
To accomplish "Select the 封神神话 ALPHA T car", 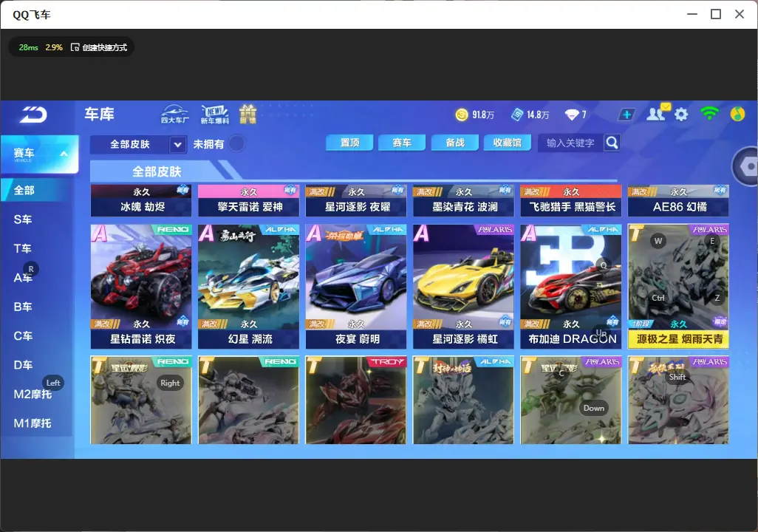I will 463,400.
